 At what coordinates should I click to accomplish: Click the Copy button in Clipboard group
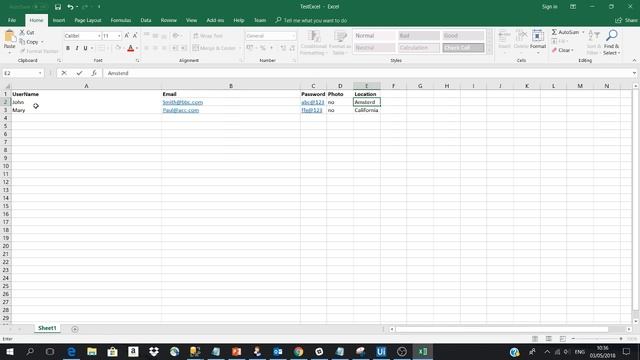click(x=29, y=42)
